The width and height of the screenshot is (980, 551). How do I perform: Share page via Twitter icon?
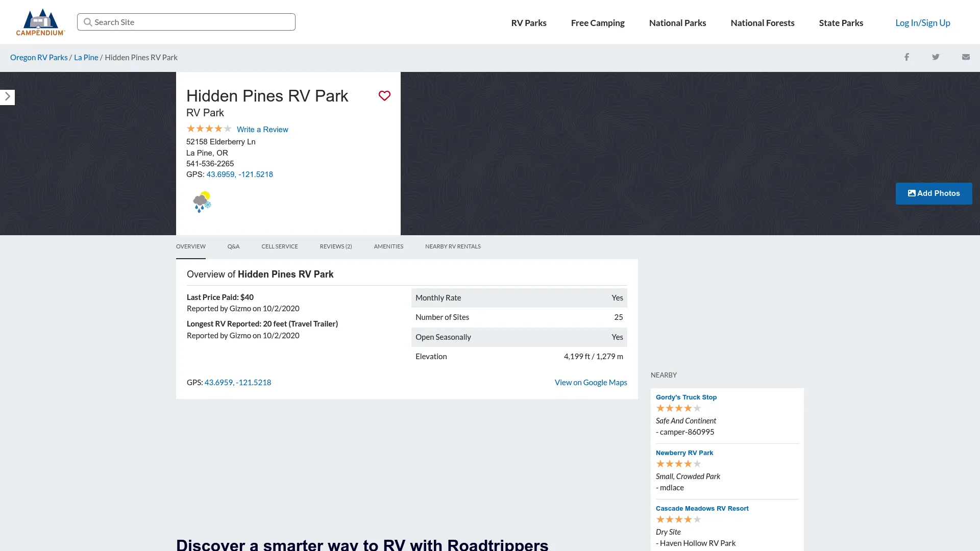(x=936, y=57)
